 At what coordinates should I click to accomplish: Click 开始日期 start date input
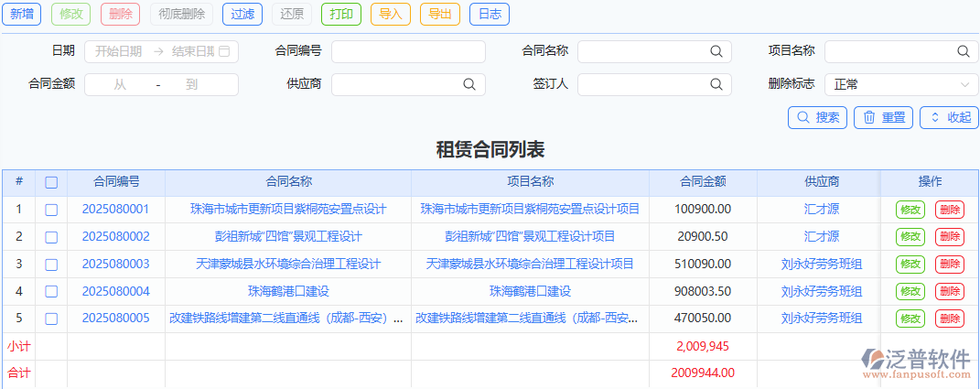click(119, 51)
